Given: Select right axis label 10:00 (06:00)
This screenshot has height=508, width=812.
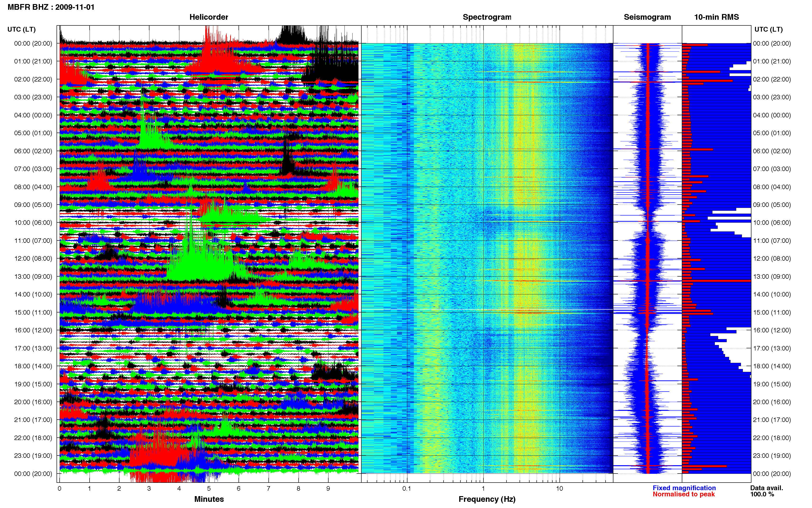Looking at the screenshot, I should [x=772, y=222].
